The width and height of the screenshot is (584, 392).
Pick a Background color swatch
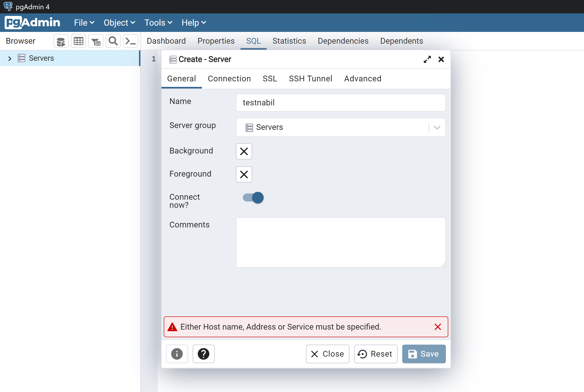244,151
